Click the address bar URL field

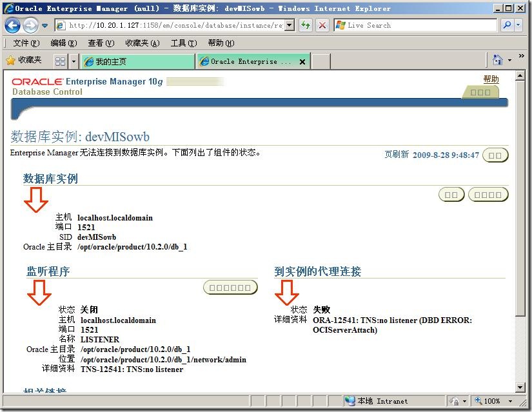pyautogui.click(x=175, y=25)
